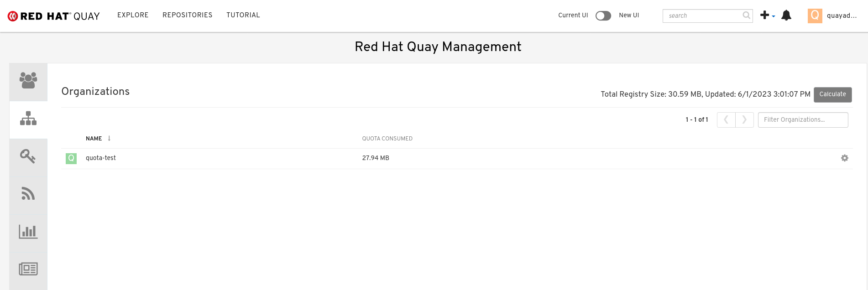Sort organizations by the NAME column

coord(94,139)
